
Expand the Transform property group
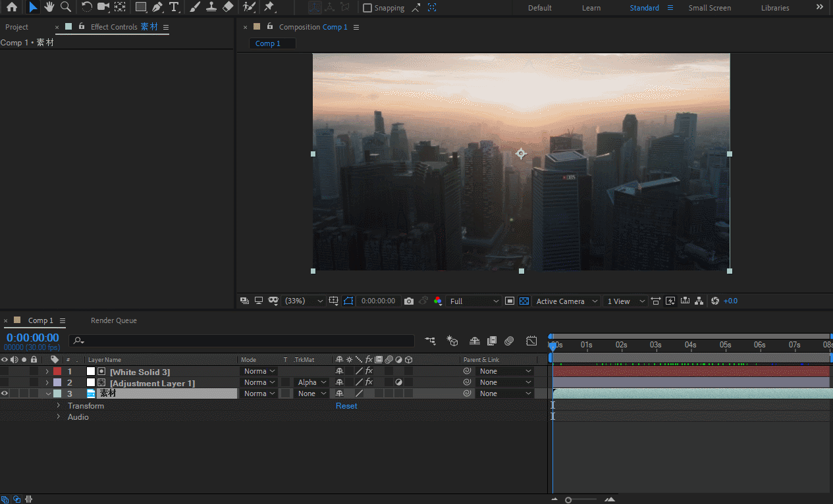[x=59, y=406]
